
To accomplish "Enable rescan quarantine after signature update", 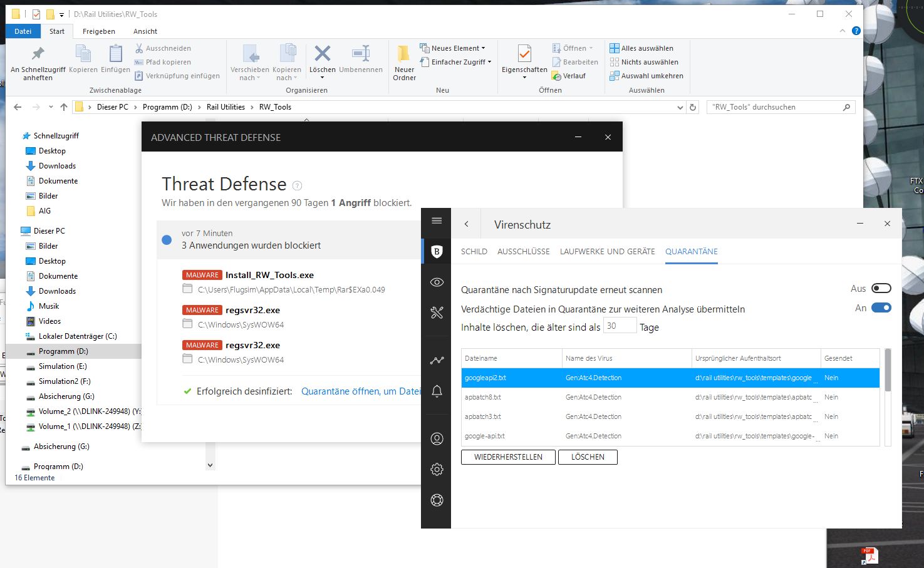I will (x=881, y=288).
